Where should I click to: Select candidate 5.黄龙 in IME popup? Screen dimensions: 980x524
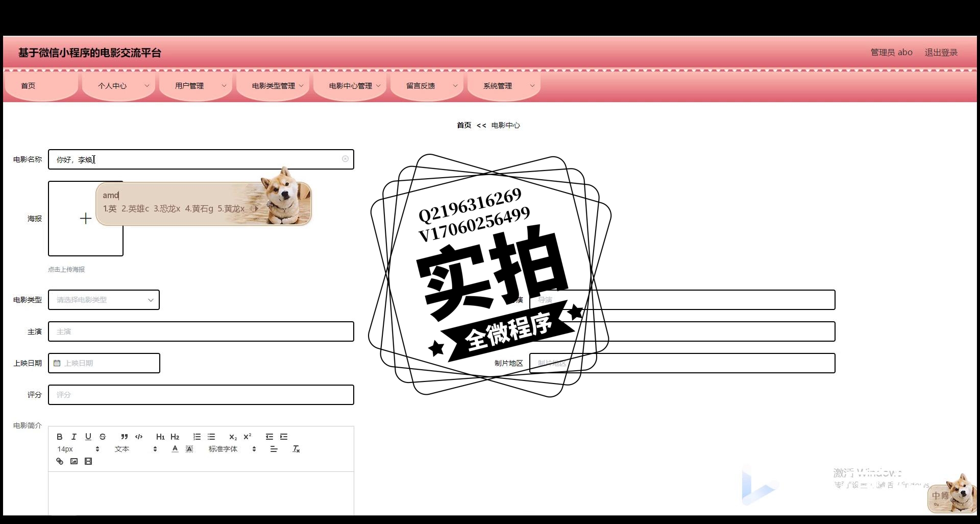pos(231,208)
